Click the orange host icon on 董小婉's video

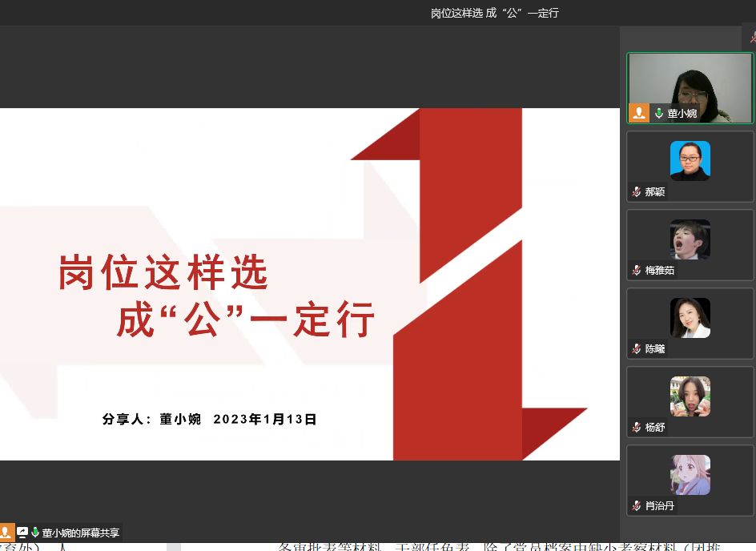(638, 113)
